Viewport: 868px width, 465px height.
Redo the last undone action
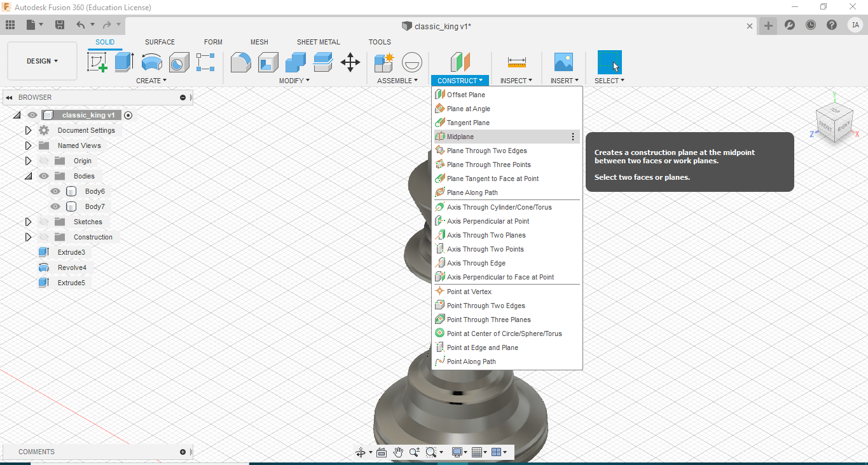click(x=106, y=25)
